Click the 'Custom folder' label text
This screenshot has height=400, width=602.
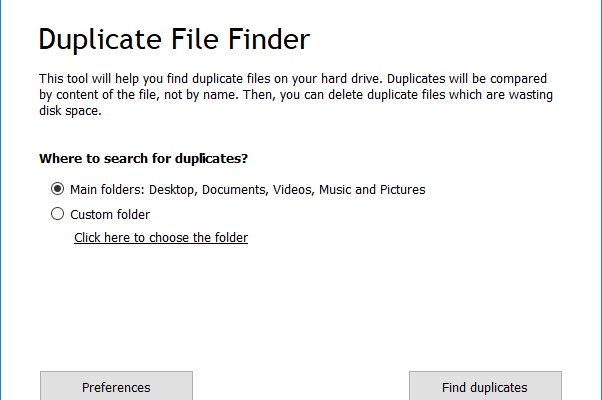click(x=110, y=215)
